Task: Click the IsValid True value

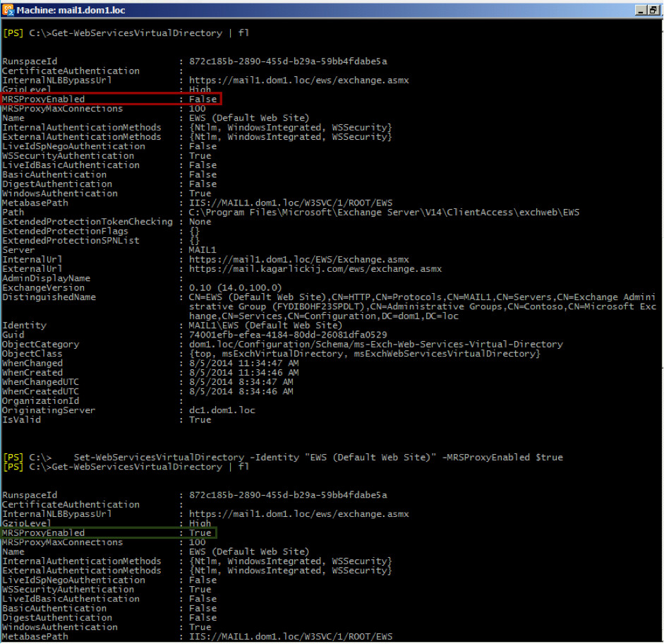Action: (x=200, y=420)
